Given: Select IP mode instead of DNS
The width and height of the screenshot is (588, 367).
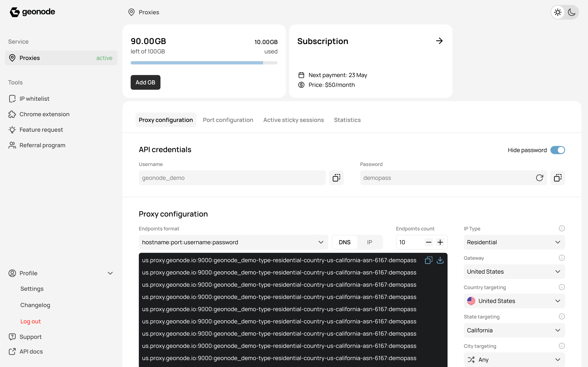Looking at the screenshot, I should coord(369,242).
